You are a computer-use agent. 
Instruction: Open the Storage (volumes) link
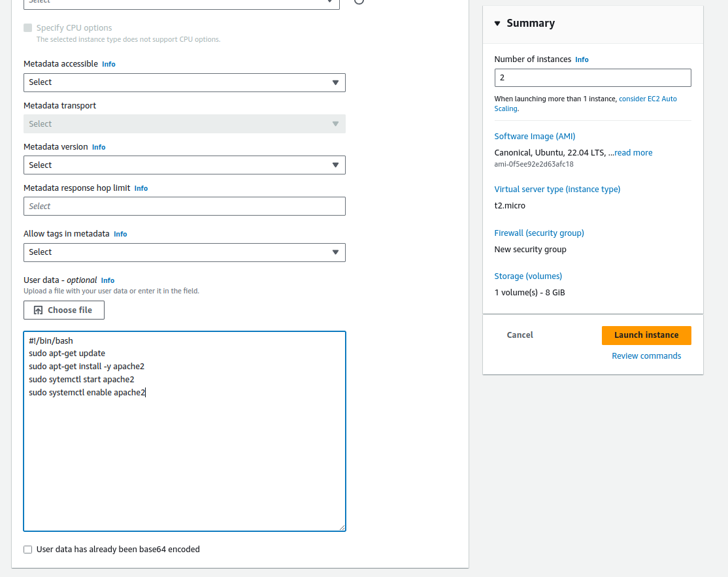[x=528, y=276]
